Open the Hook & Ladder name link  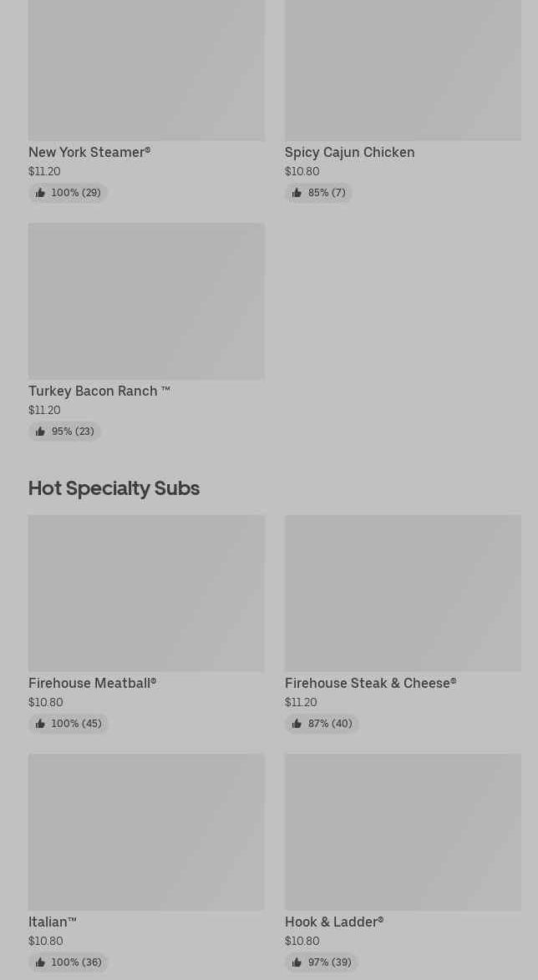click(x=334, y=922)
